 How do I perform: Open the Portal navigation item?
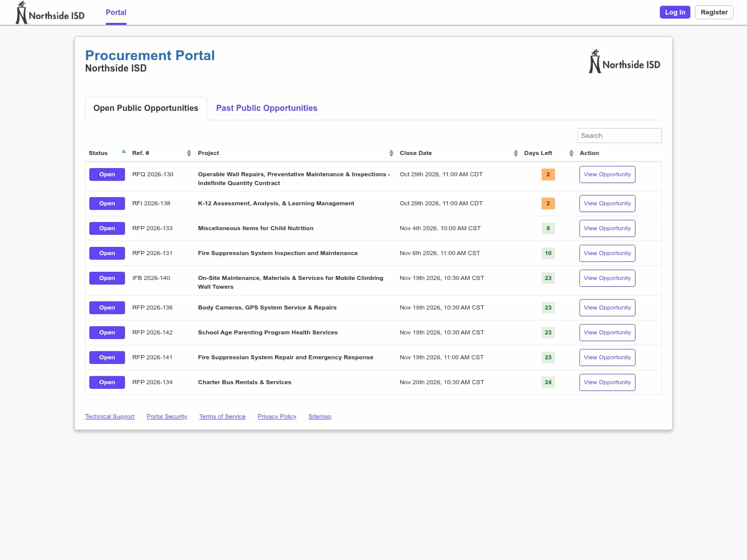116,12
